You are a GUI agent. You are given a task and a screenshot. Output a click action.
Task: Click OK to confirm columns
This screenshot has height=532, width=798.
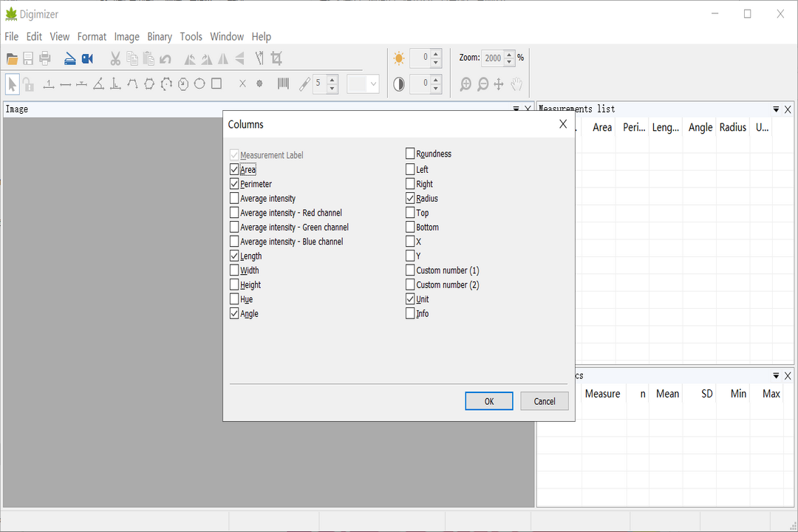click(488, 401)
